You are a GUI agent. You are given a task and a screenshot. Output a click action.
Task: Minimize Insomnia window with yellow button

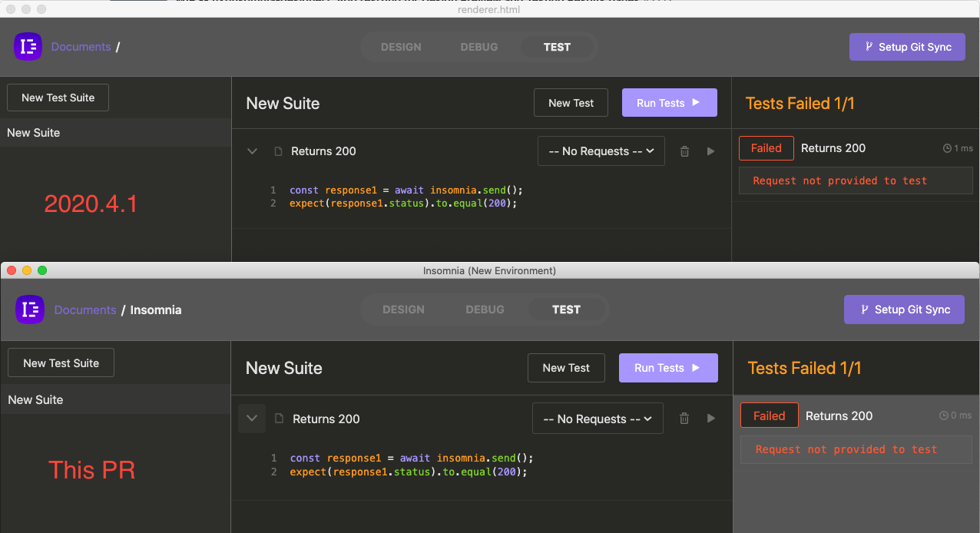tap(27, 270)
